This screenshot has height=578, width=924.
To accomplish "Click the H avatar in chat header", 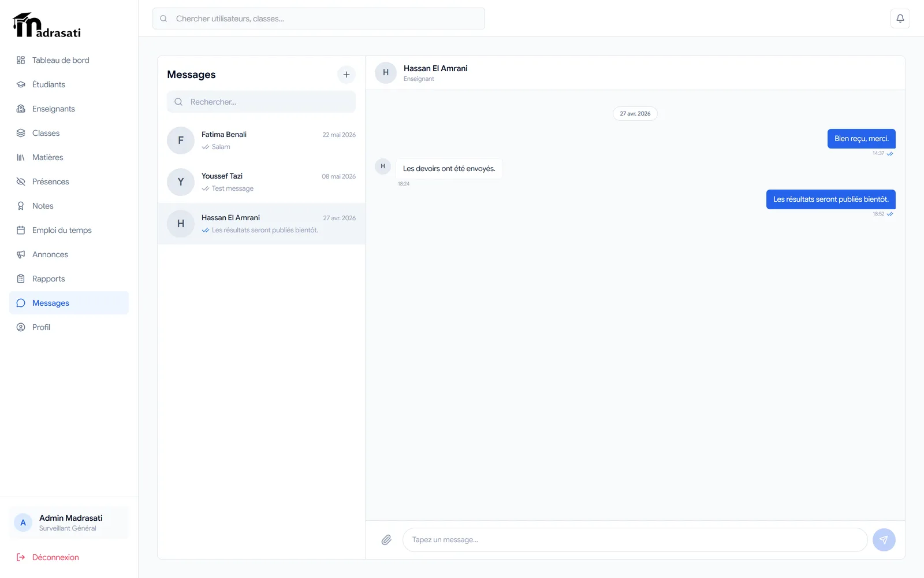I will click(386, 73).
